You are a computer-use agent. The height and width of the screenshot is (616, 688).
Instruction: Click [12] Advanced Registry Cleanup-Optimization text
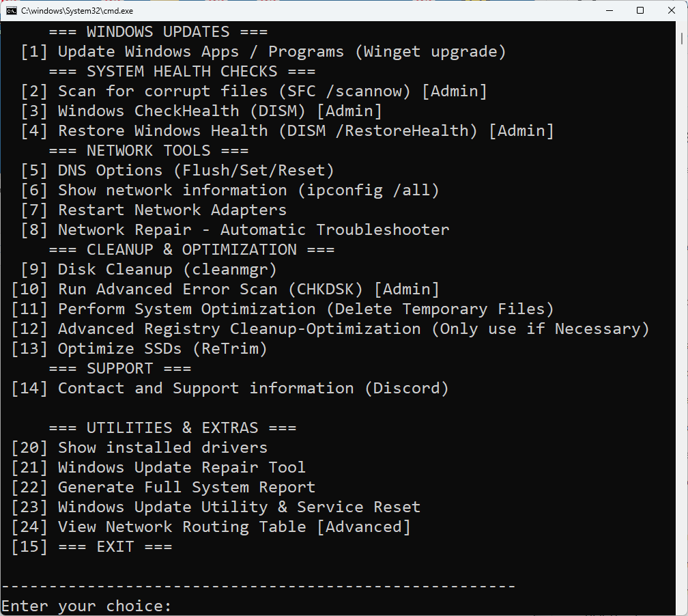click(x=330, y=329)
